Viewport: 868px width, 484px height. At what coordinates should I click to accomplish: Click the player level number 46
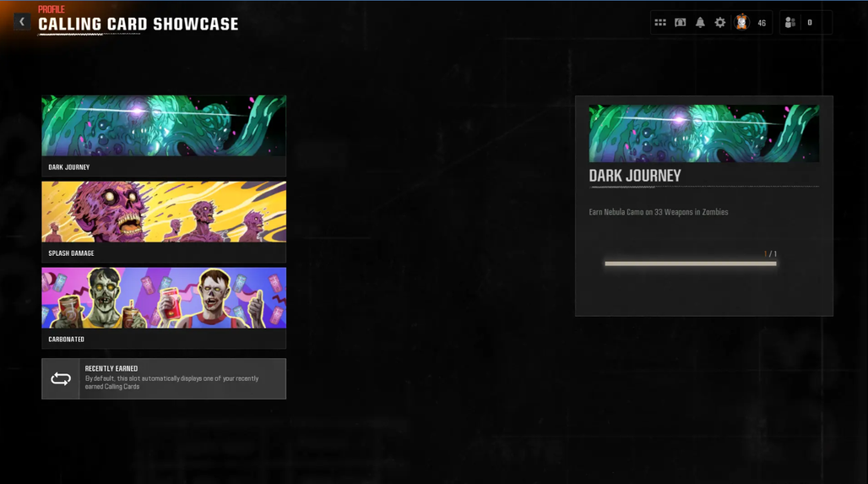762,24
